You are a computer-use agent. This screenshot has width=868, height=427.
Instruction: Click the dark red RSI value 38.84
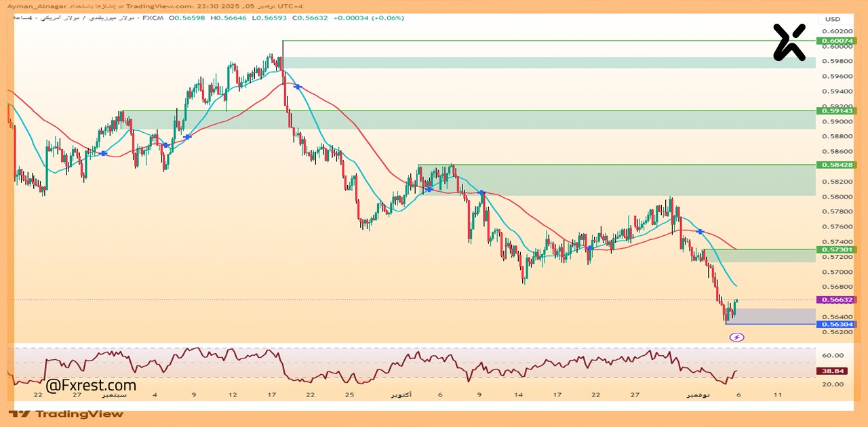833,371
